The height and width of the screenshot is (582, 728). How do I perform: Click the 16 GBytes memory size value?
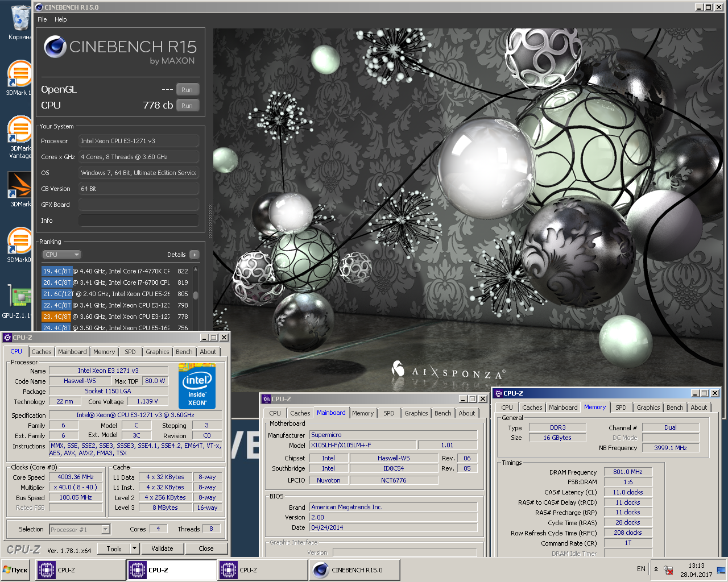point(557,438)
